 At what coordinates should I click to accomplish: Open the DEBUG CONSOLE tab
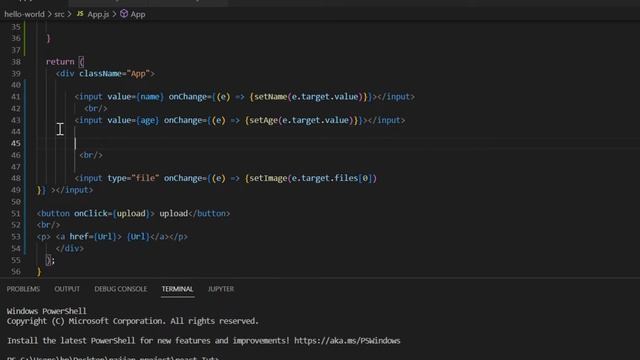(x=120, y=289)
